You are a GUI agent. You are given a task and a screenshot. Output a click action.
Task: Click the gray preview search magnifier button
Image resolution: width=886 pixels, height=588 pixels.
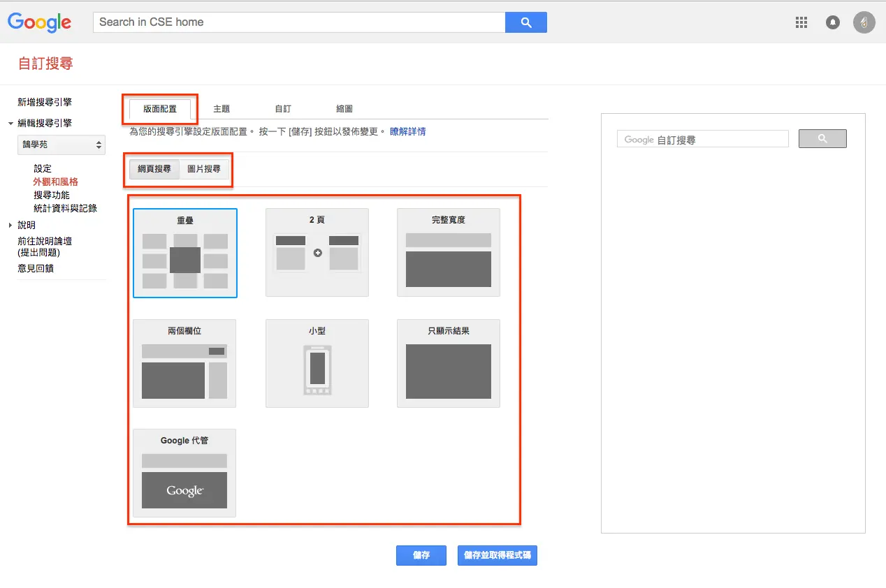pos(822,139)
